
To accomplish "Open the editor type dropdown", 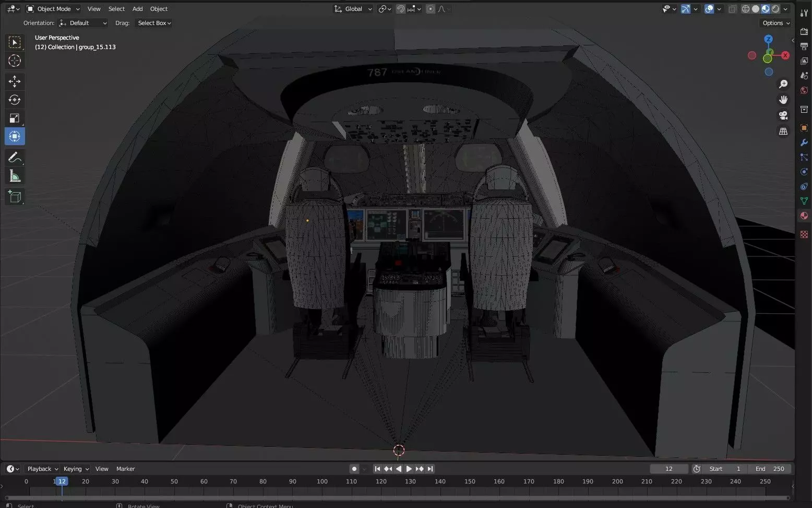I will point(13,9).
